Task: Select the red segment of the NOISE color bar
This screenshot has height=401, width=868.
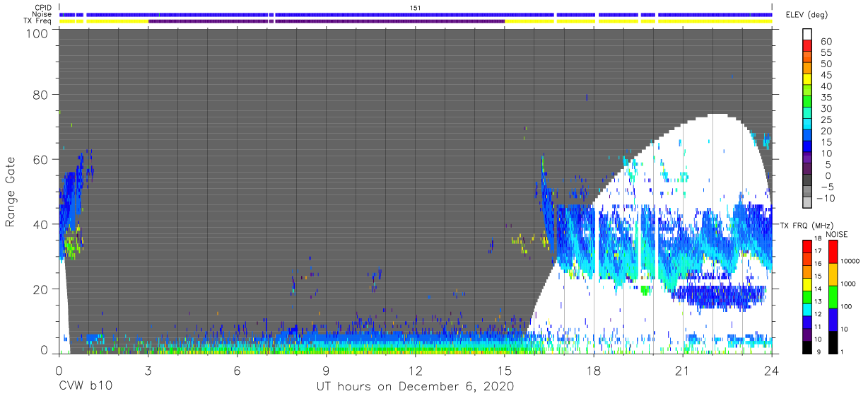Action: 835,251
